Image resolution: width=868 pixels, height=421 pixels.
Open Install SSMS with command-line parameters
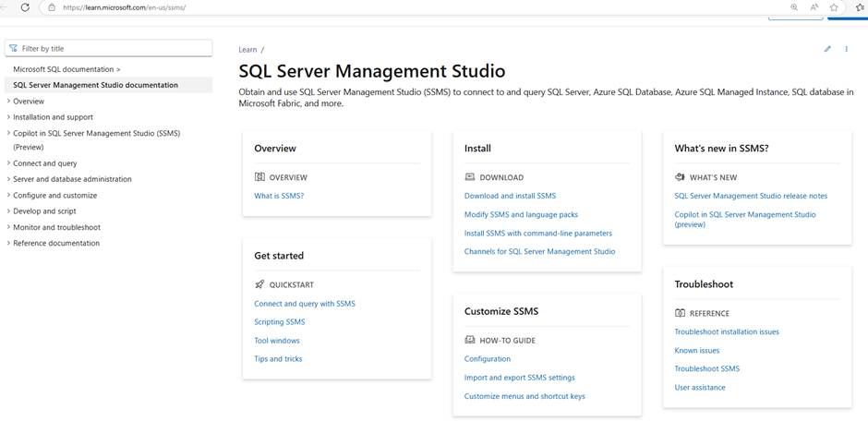pyautogui.click(x=538, y=233)
